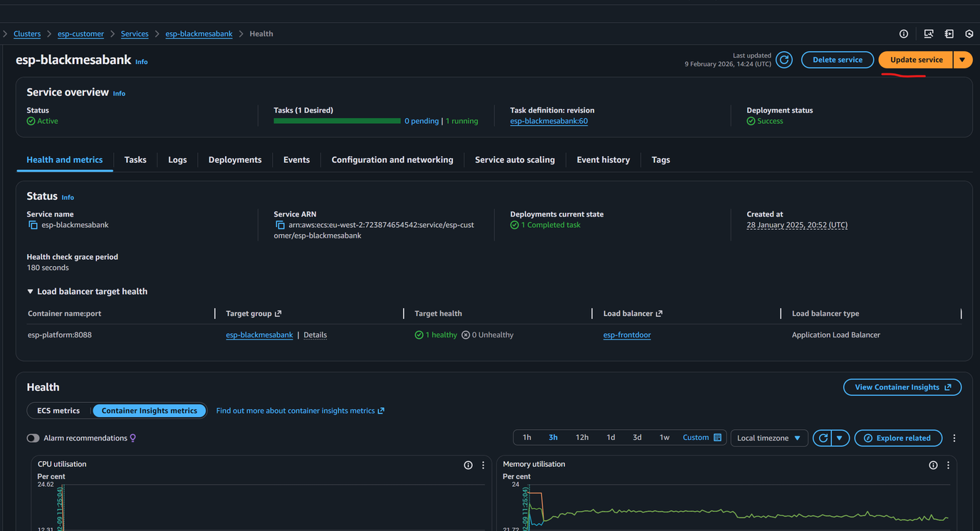
Task: Copy the service name with copy icon
Action: (x=33, y=225)
